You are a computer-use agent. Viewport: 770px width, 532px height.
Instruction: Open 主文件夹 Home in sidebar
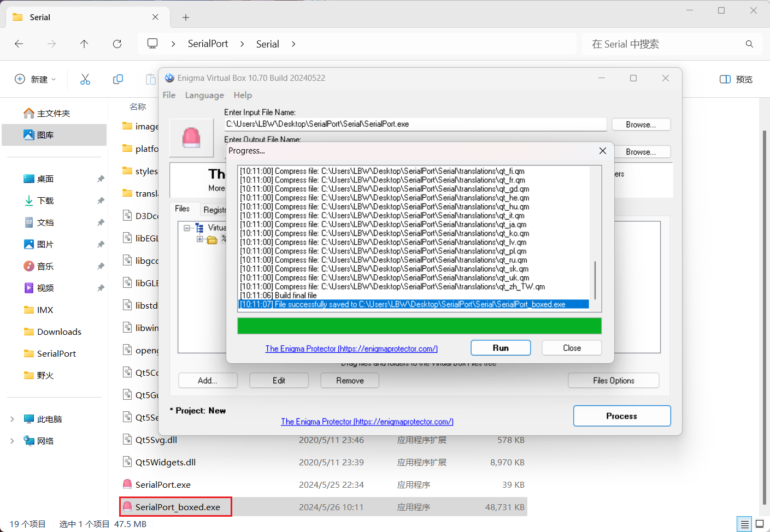[x=54, y=113]
